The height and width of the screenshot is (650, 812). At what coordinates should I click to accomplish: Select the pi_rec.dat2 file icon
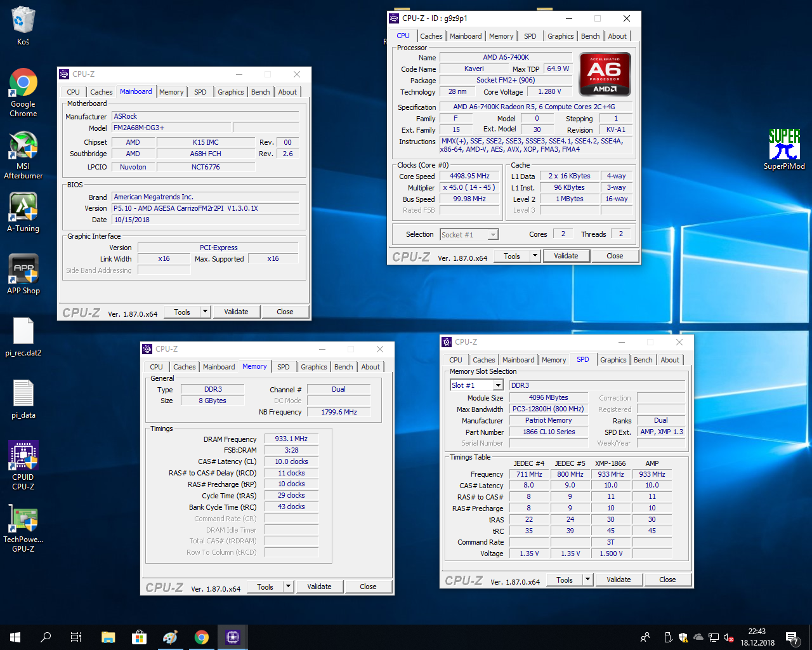pos(23,336)
